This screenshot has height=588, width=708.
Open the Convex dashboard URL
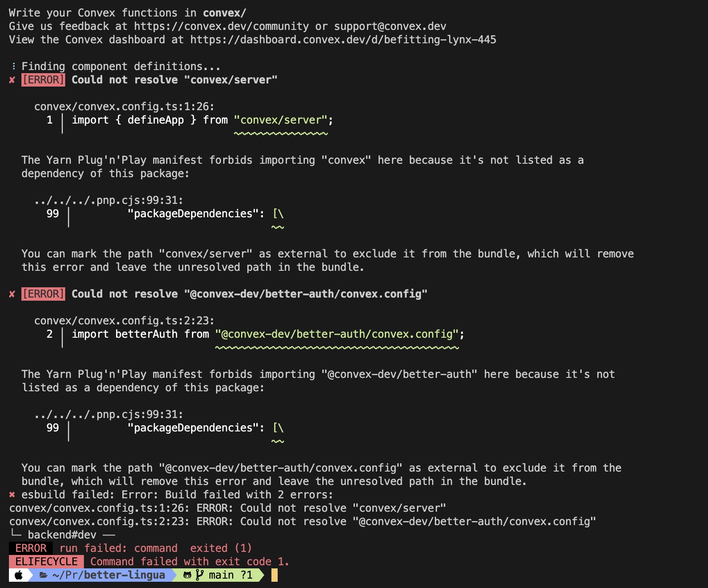coord(343,40)
